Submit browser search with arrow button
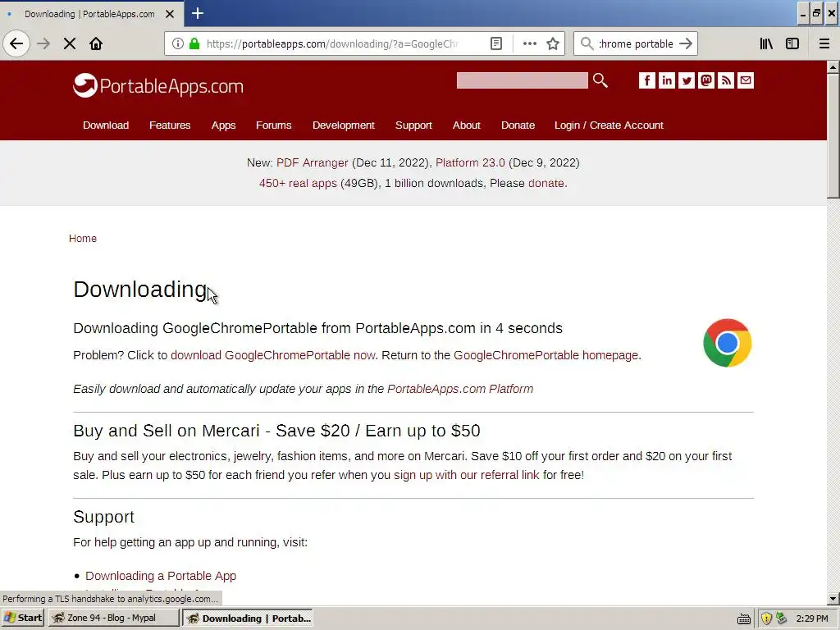Screen dimensions: 840x630 coord(686,43)
